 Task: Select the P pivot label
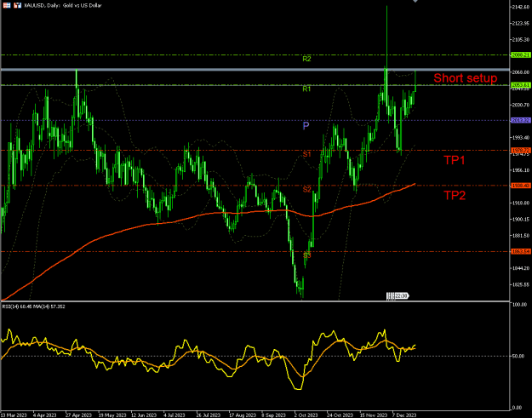point(306,126)
